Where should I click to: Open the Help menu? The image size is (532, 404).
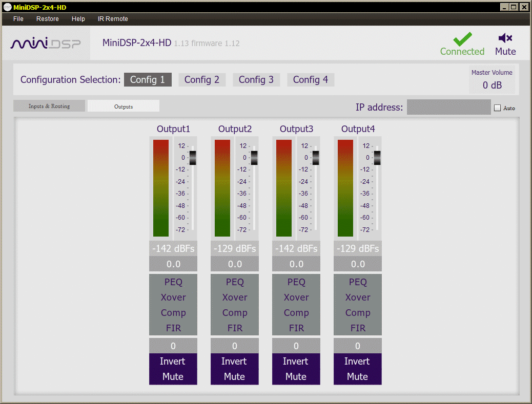(x=78, y=19)
